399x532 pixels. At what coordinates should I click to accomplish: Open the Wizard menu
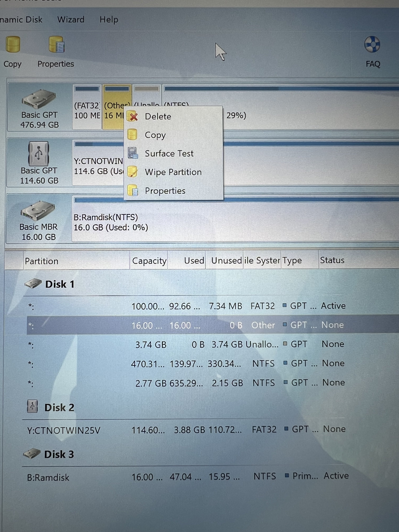tap(71, 20)
